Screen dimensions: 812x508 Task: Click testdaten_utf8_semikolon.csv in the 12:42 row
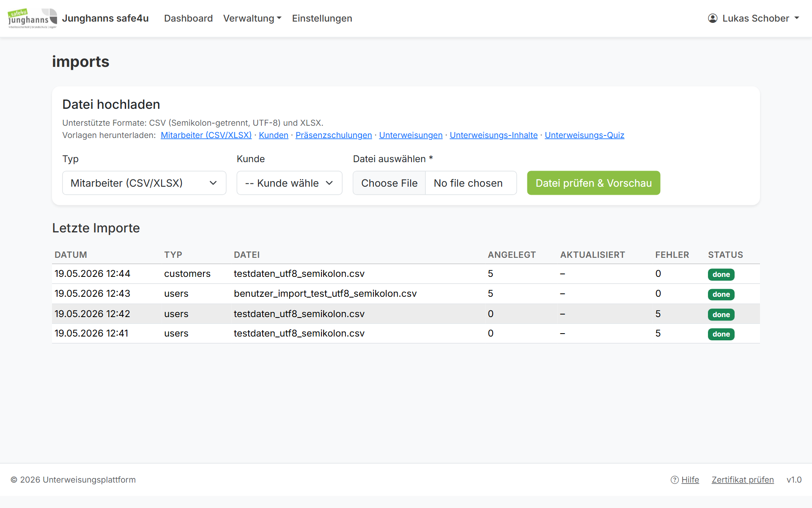tap(299, 314)
